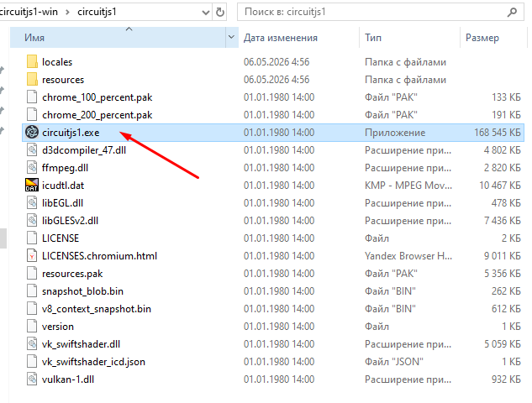
Task: Select d3dcompiler_47.dll file name
Action: pos(84,150)
